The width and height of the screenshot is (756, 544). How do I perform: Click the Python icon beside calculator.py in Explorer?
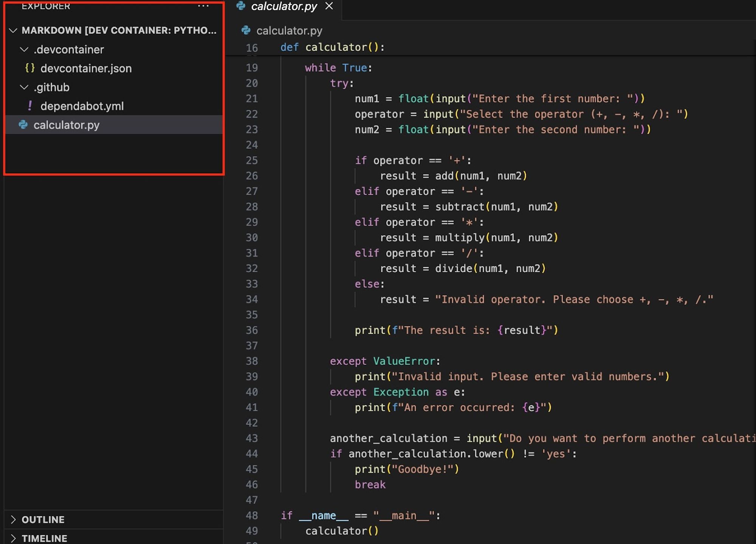pyautogui.click(x=23, y=125)
